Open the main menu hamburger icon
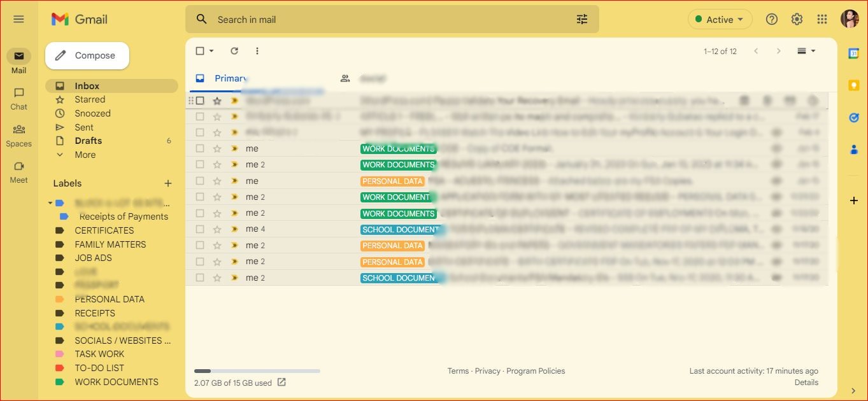 (x=18, y=19)
